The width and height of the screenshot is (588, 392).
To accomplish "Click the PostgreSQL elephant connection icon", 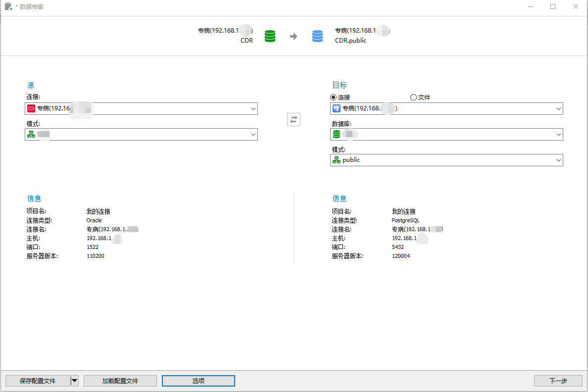I will pos(337,108).
